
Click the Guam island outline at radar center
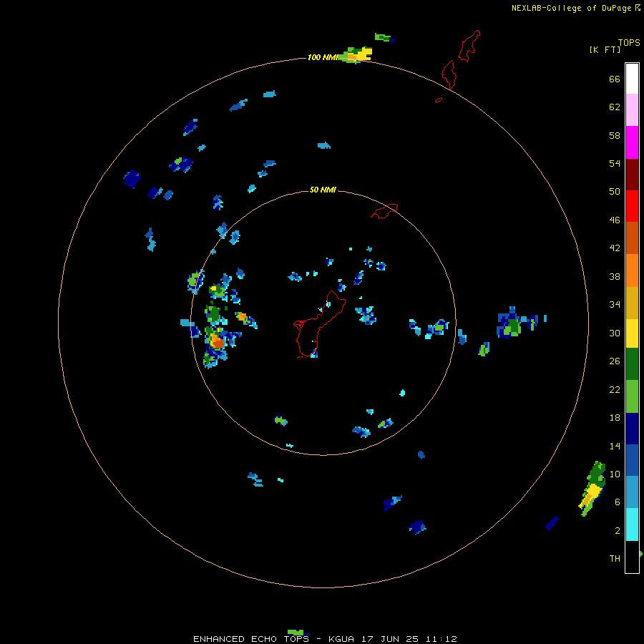coord(320,324)
